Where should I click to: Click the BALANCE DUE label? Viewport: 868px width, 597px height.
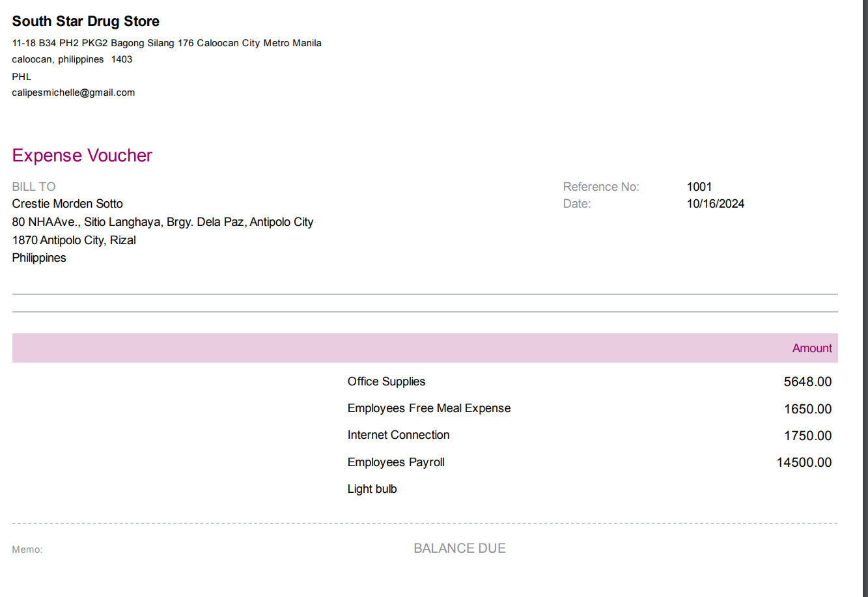click(x=459, y=548)
